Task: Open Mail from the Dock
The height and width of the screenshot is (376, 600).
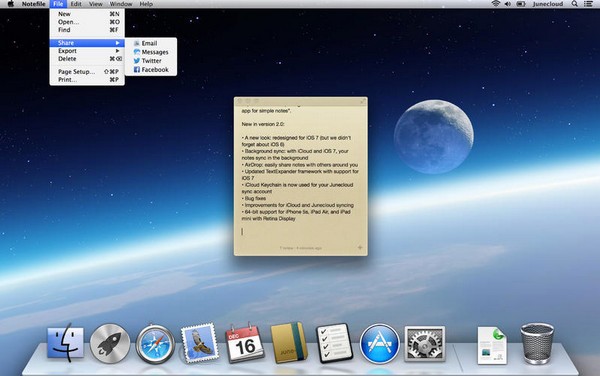Action: 200,343
